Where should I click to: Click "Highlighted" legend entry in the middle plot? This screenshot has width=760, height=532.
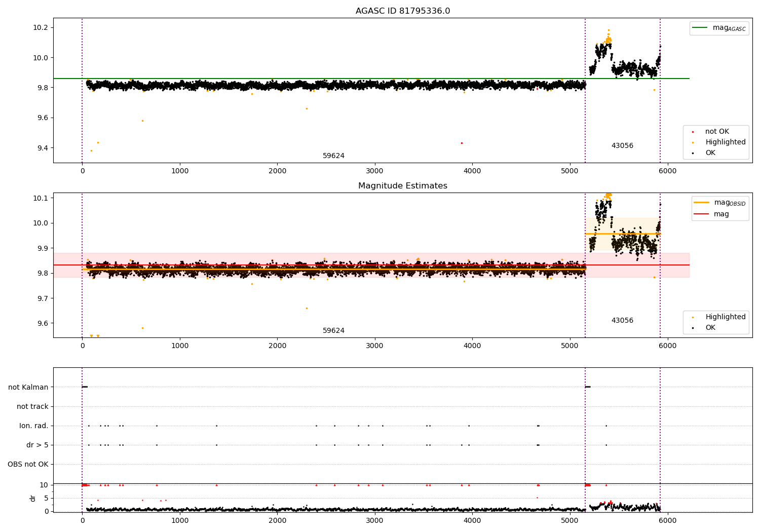tap(719, 317)
